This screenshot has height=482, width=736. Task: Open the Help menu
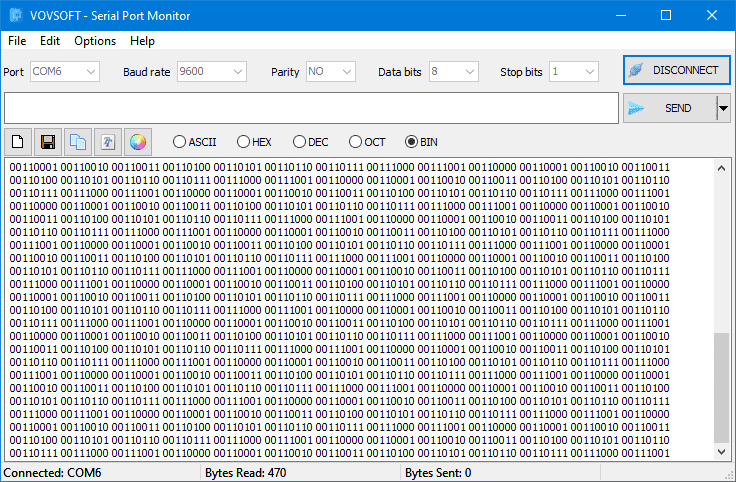pos(142,41)
